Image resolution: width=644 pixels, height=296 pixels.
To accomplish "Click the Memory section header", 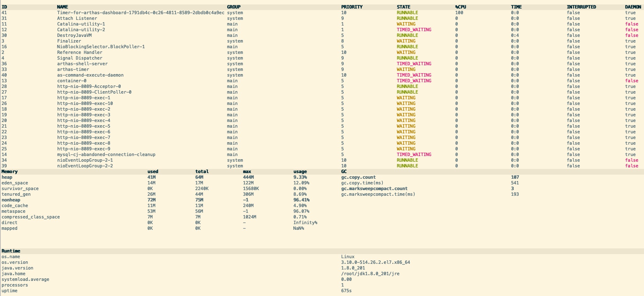I will (x=9, y=171).
